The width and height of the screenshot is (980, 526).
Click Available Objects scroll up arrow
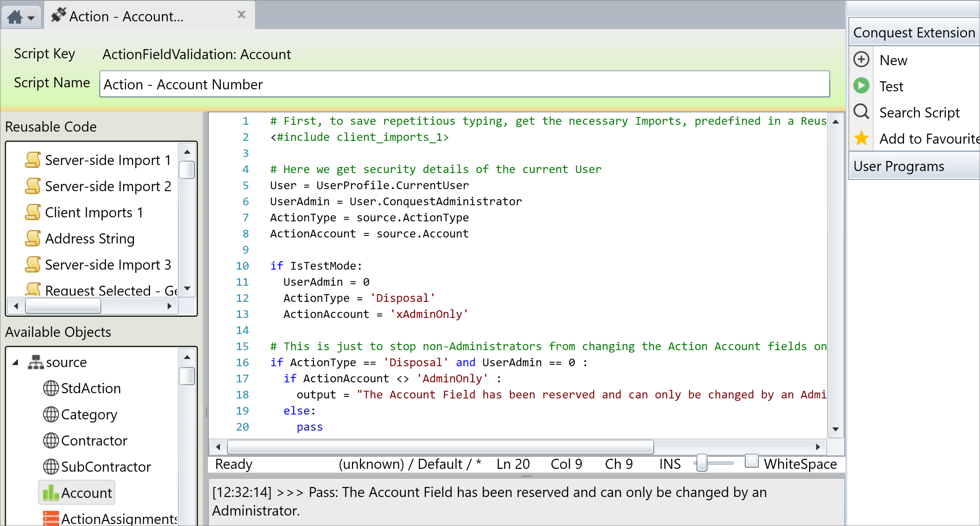(x=187, y=357)
